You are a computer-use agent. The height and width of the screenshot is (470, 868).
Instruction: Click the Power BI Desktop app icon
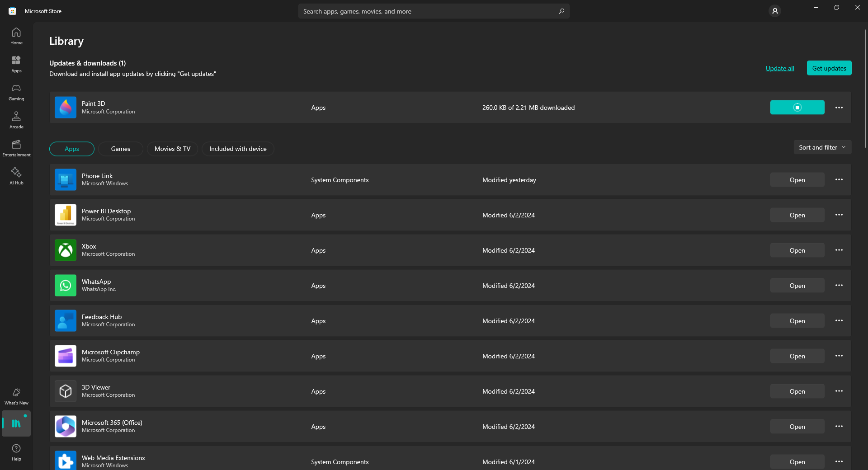point(66,215)
